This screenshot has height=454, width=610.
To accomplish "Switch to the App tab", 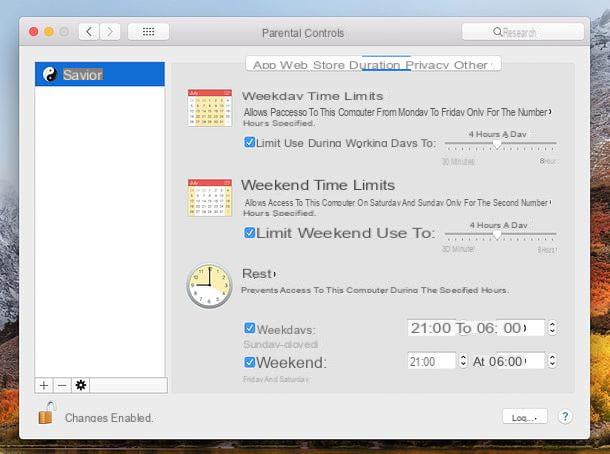I will pyautogui.click(x=265, y=65).
